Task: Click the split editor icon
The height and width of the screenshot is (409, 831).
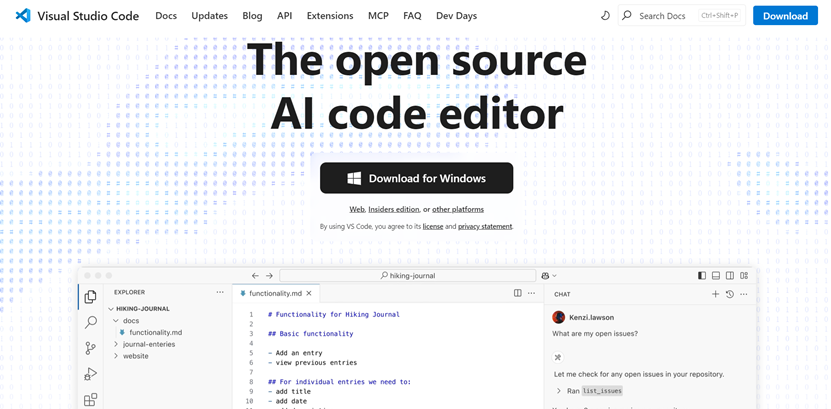Action: click(518, 293)
